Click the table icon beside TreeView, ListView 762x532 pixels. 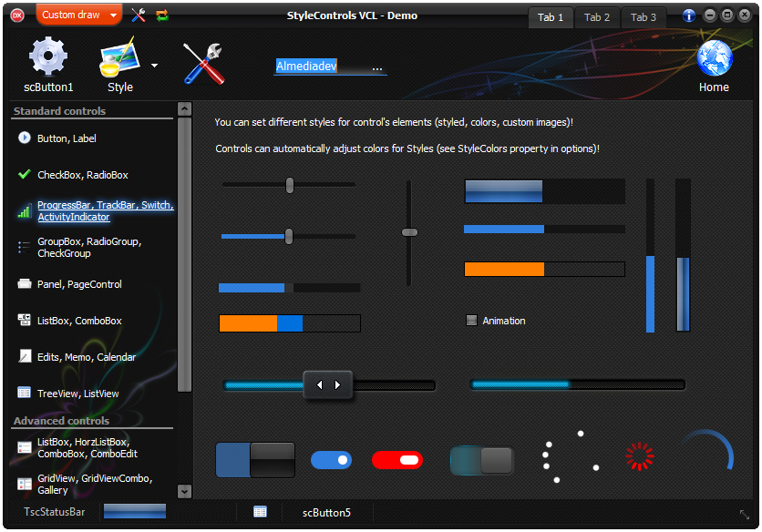pos(25,392)
